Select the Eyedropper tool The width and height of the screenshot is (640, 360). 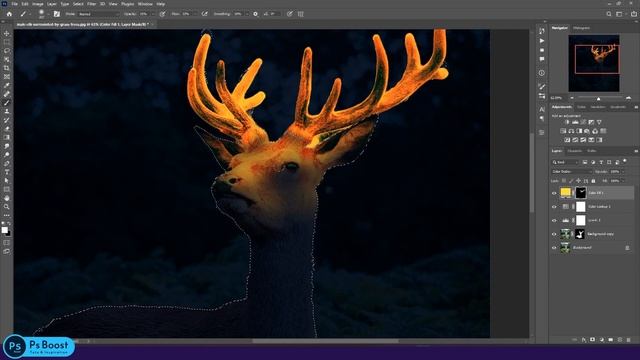[7, 85]
